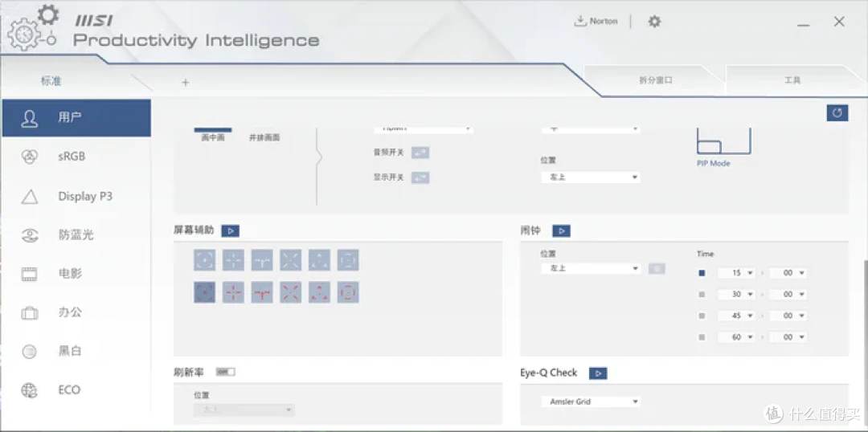Select the white triangle-arrows crosshair icon
The image size is (868, 432).
point(319,259)
